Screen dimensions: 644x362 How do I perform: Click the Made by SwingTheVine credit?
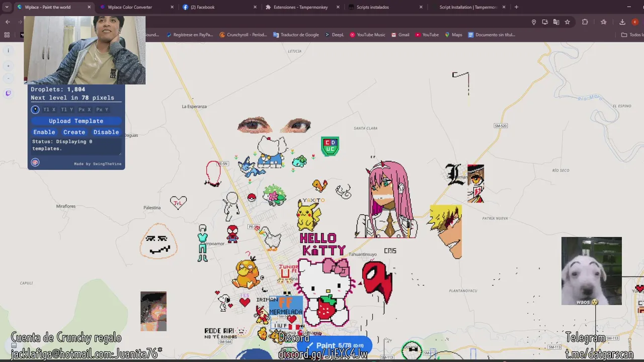(x=98, y=164)
